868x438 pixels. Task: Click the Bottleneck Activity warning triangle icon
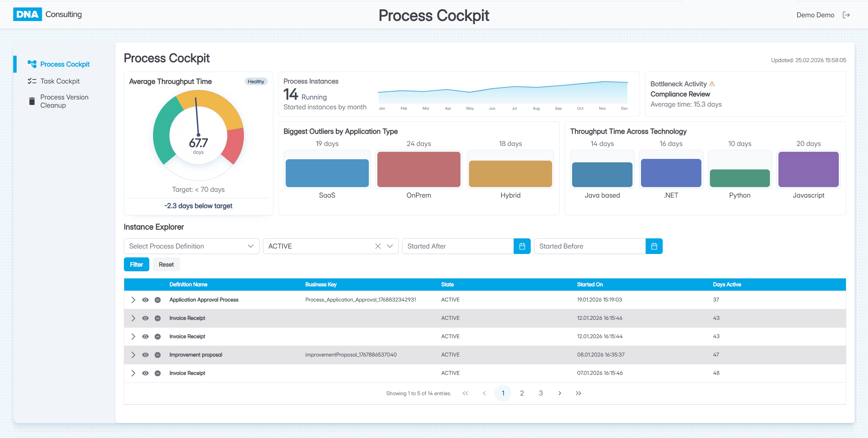click(712, 84)
